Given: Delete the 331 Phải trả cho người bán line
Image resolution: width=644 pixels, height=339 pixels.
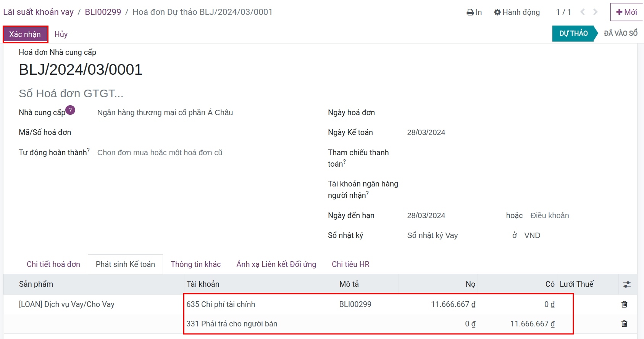Looking at the screenshot, I should point(624,324).
